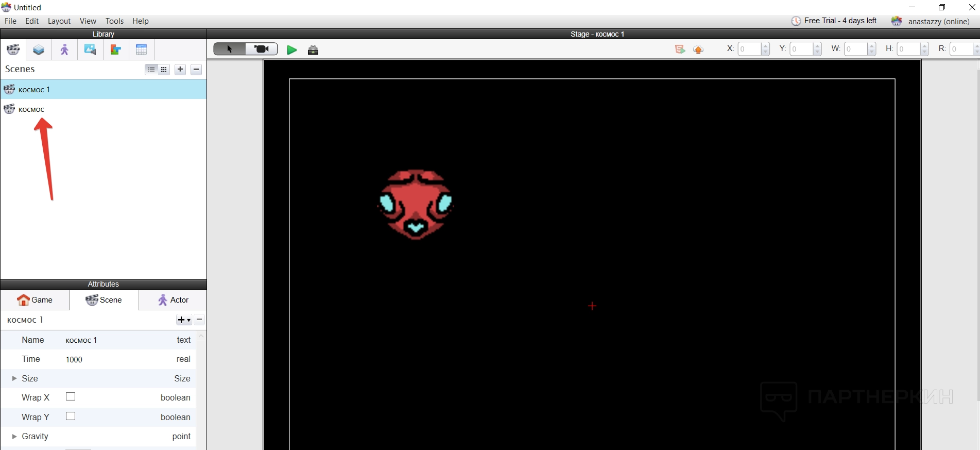This screenshot has height=450, width=980.
Task: Click the 'Scenes' heading text
Action: (20, 69)
